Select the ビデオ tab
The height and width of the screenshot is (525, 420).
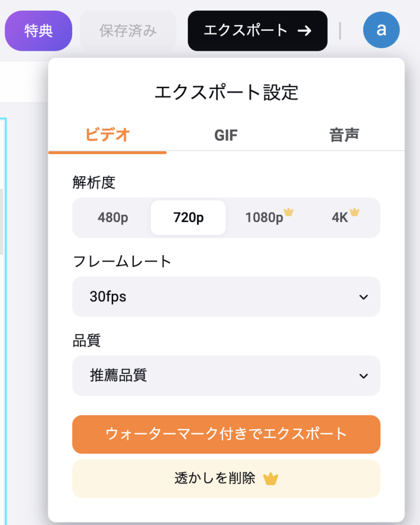[107, 135]
